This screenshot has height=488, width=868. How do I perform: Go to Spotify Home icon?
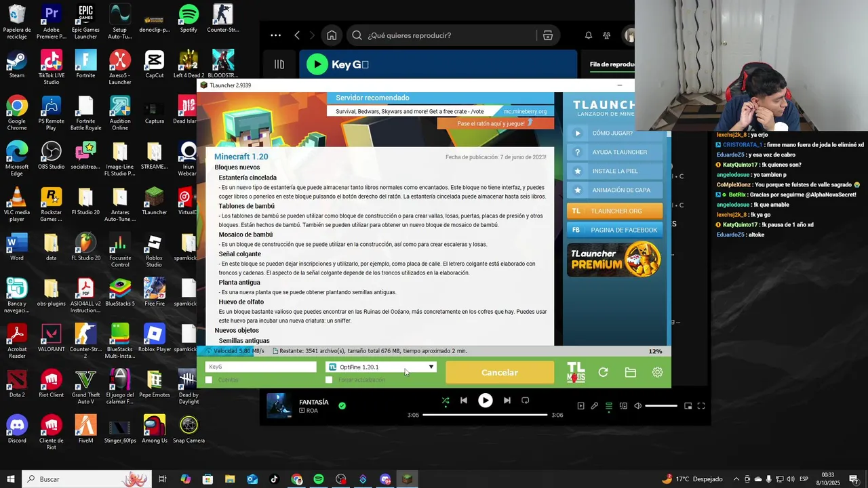pyautogui.click(x=332, y=35)
